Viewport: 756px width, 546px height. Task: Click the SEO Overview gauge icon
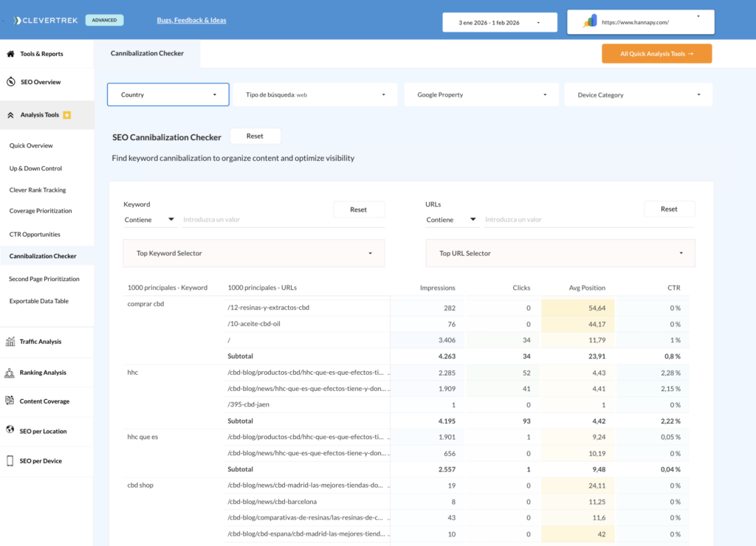coord(10,82)
